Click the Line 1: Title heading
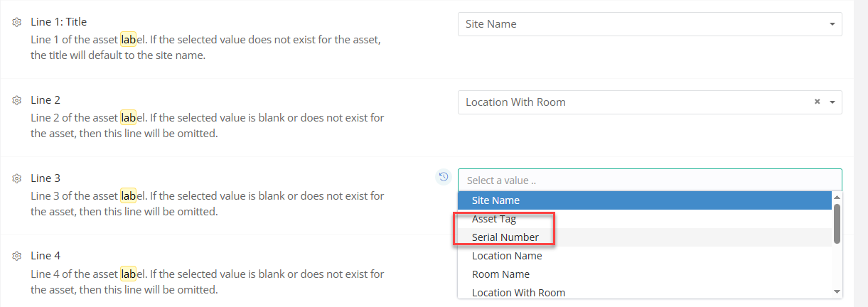Viewport: 868px width, 307px height. pyautogui.click(x=58, y=22)
